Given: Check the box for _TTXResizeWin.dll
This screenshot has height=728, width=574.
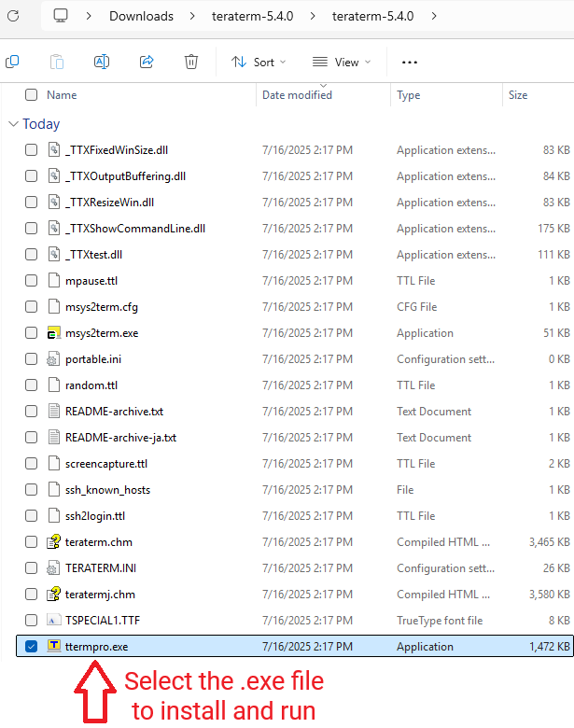Looking at the screenshot, I should [x=31, y=203].
